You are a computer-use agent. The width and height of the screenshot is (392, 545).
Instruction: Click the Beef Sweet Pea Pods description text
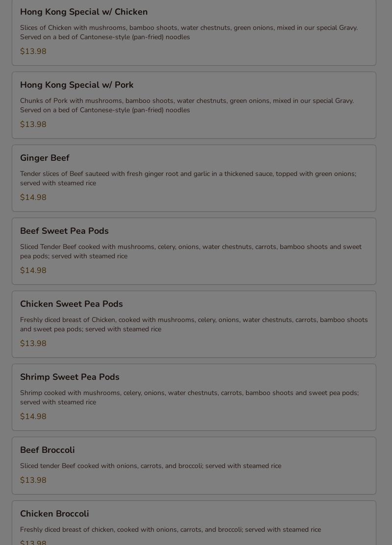[191, 251]
